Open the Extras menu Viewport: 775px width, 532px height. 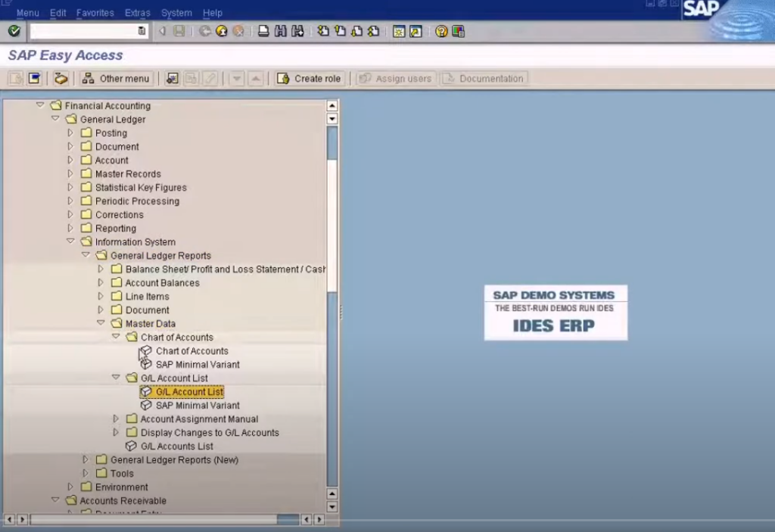[x=138, y=13]
